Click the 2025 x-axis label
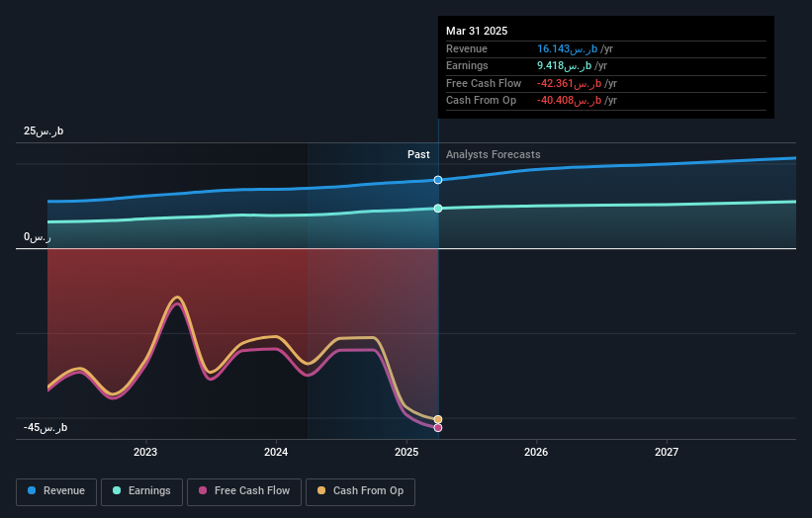The width and height of the screenshot is (812, 518). coord(406,453)
